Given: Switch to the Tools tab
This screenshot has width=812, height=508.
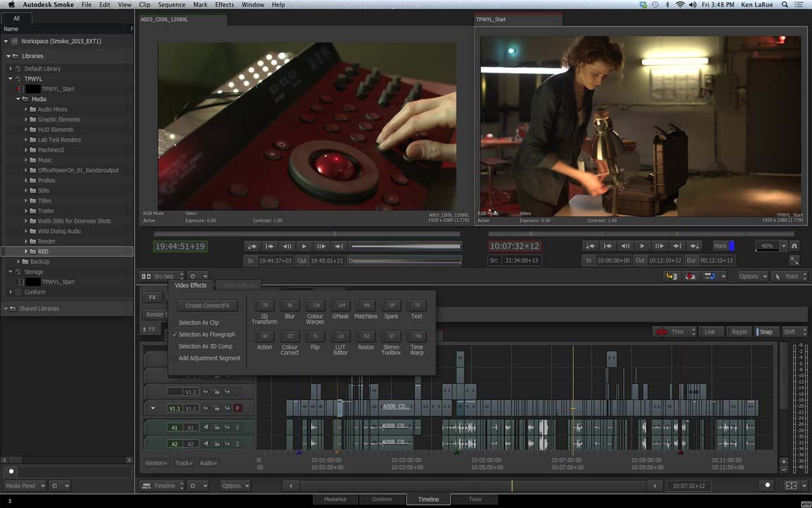Looking at the screenshot, I should [475, 500].
